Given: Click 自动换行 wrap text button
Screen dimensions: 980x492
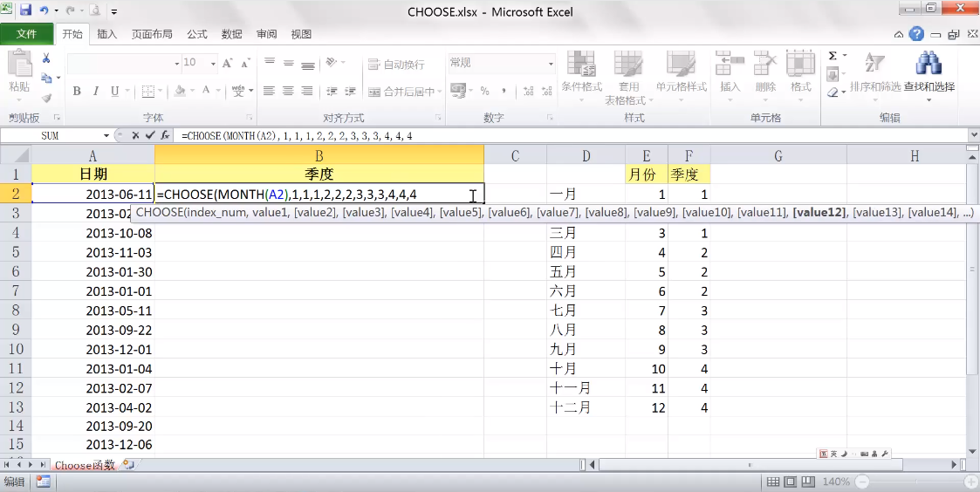Looking at the screenshot, I should [x=397, y=65].
